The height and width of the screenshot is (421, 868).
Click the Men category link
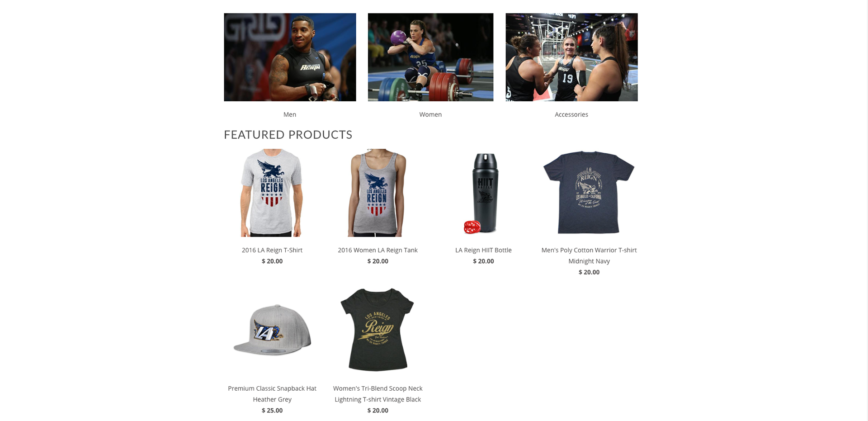(x=290, y=114)
